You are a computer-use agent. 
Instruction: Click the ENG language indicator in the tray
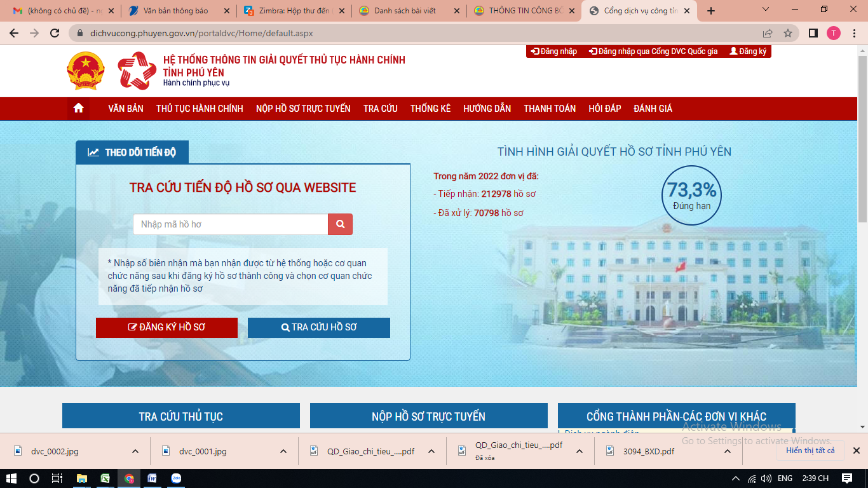tap(785, 478)
